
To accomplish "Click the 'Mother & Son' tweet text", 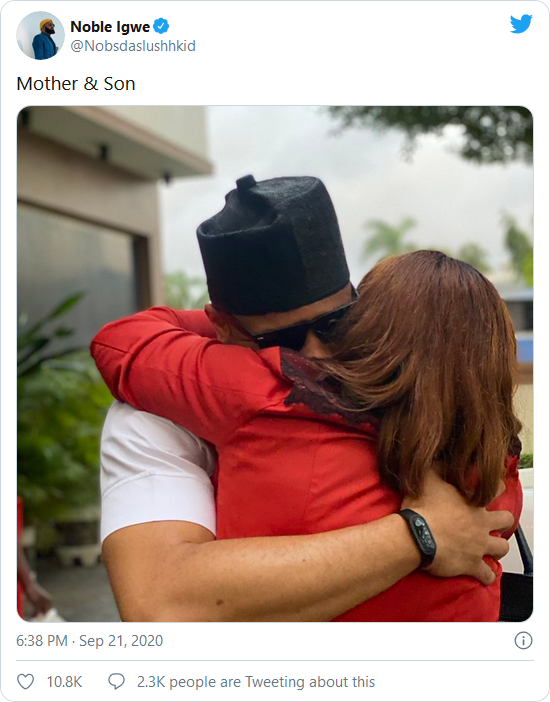I will [x=76, y=84].
